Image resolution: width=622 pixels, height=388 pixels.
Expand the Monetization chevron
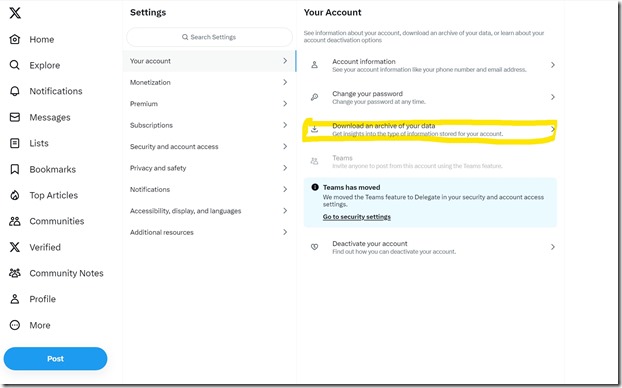click(285, 82)
